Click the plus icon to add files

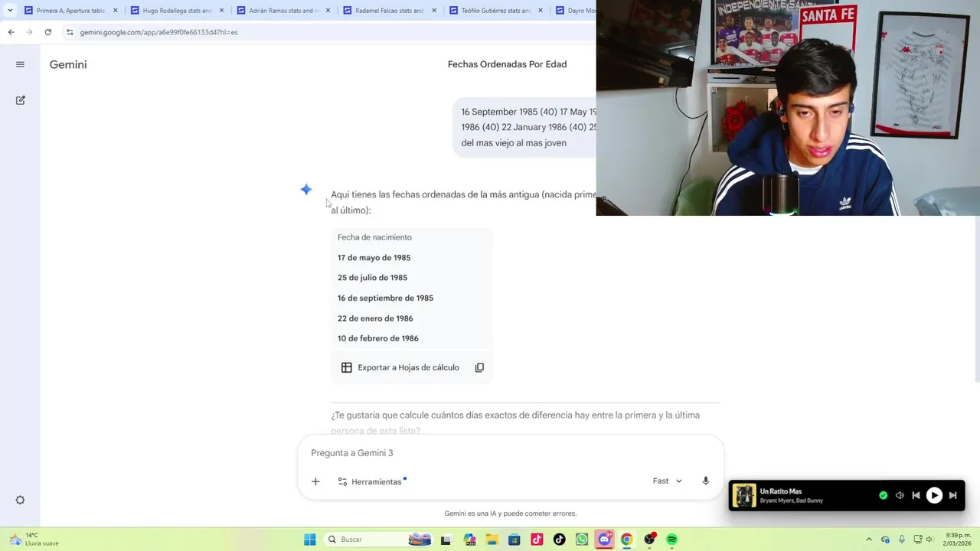315,481
